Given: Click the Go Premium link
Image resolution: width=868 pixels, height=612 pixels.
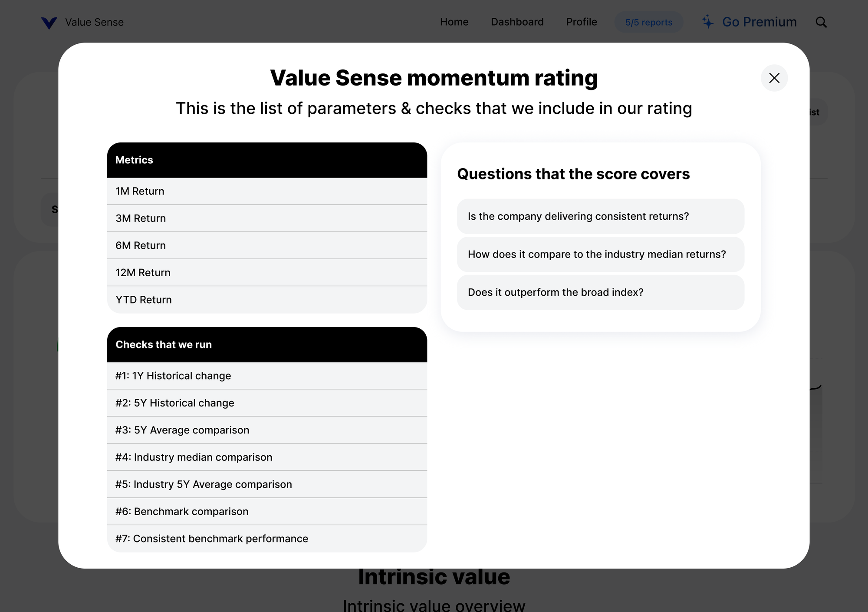Looking at the screenshot, I should click(x=759, y=22).
